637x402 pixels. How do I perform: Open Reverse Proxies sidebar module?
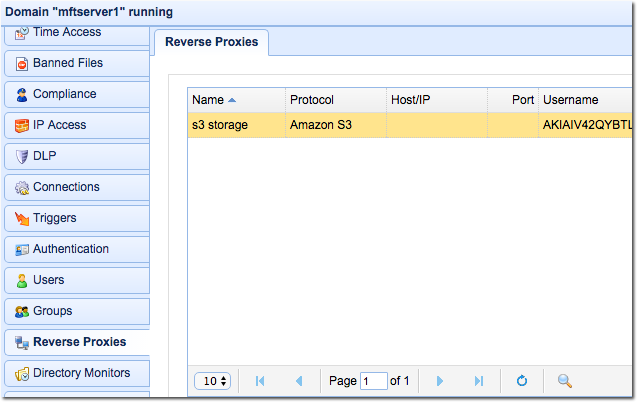(77, 342)
